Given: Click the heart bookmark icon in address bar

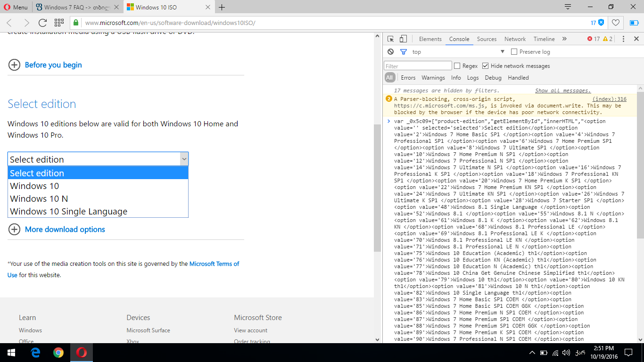Looking at the screenshot, I should pos(615,23).
